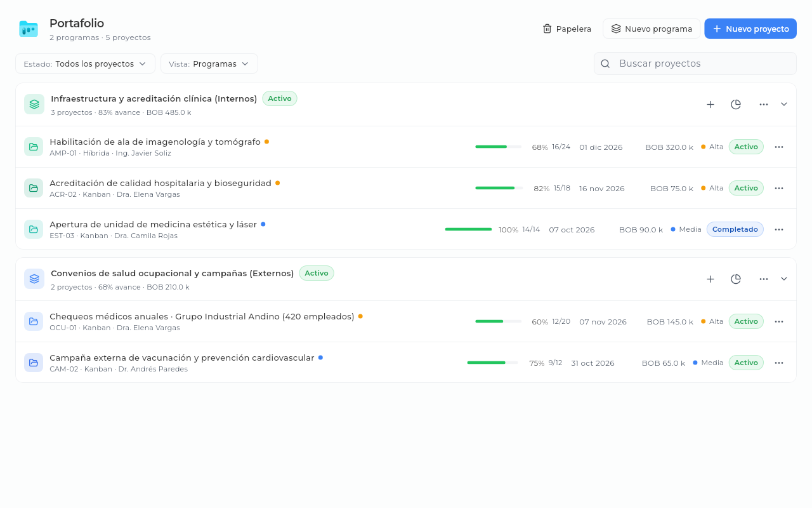The height and width of the screenshot is (508, 812).
Task: Add project to Infraestructura y acreditación program
Action: 710,104
